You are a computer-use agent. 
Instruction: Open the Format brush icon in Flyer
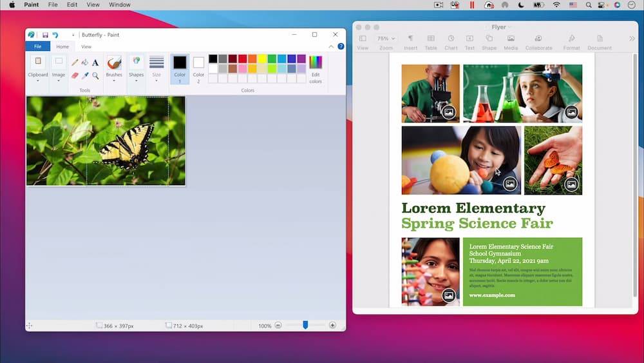(572, 38)
